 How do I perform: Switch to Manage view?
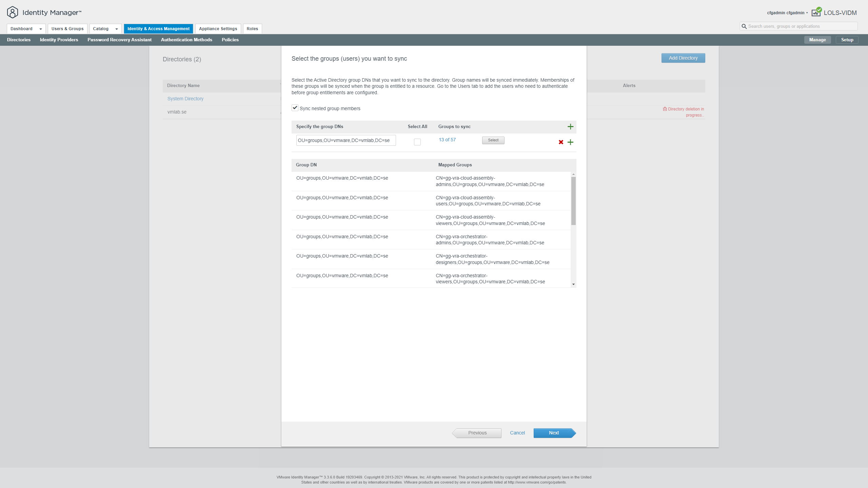[817, 40]
